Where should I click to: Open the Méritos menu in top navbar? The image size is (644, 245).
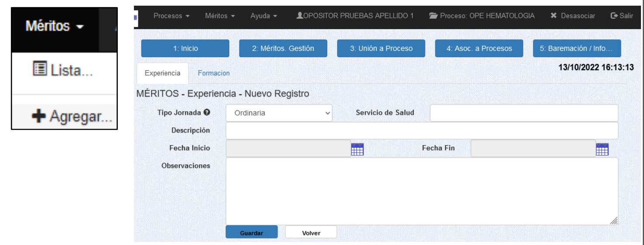(220, 16)
